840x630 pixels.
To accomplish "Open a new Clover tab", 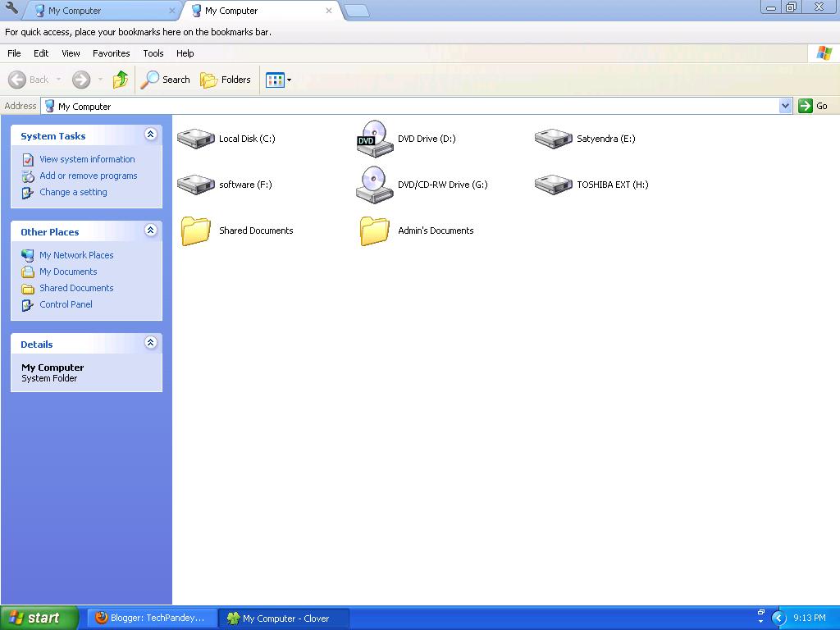I will point(356,11).
